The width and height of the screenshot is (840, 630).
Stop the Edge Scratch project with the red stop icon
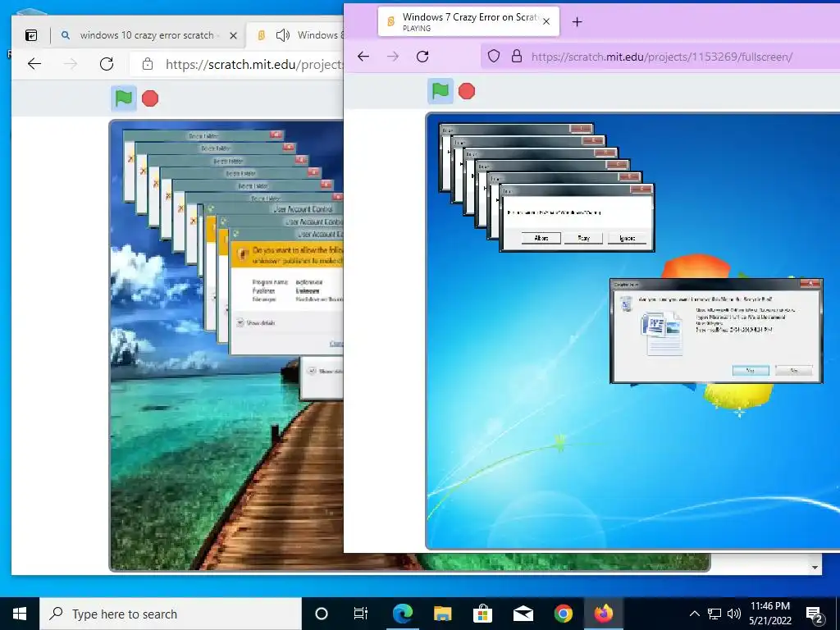click(x=150, y=98)
